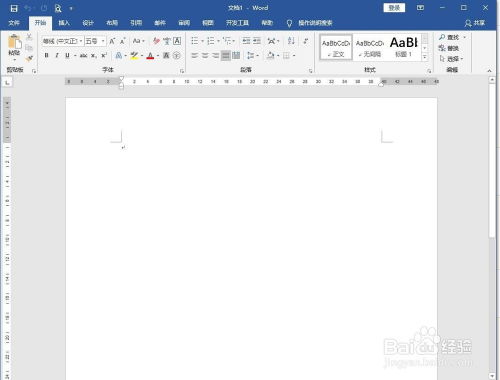Apply the red font color swatch
Viewport: 500px width, 380px height.
150,55
